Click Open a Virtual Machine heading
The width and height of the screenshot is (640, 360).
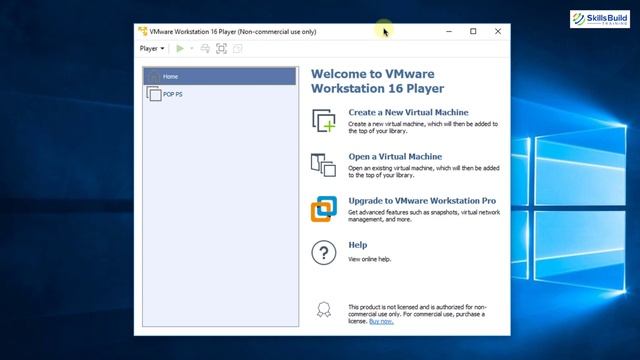pos(395,156)
